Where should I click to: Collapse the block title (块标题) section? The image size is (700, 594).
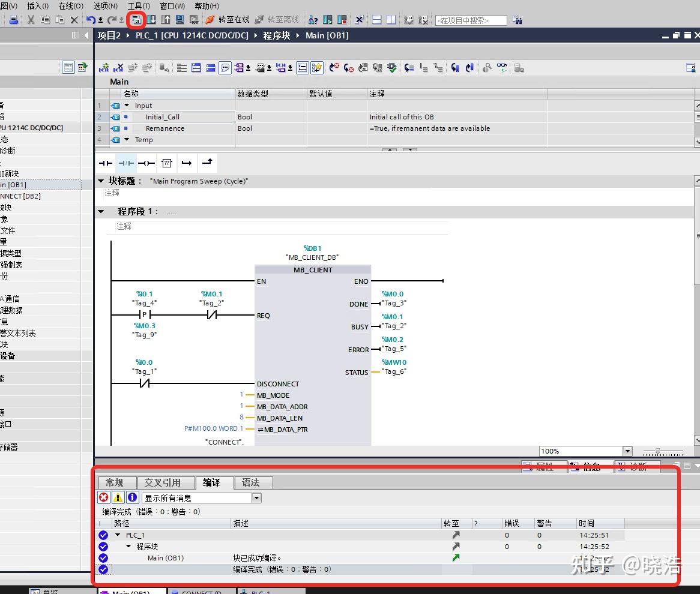click(101, 181)
